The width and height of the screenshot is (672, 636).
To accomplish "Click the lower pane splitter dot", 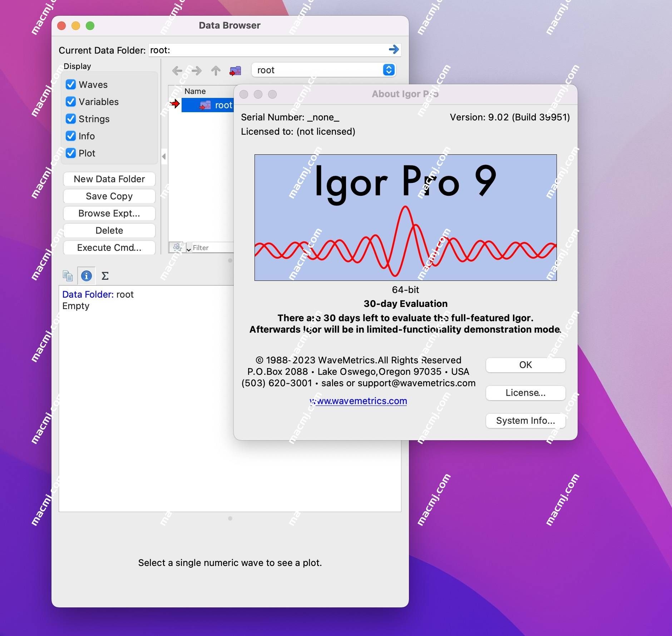I will click(230, 518).
